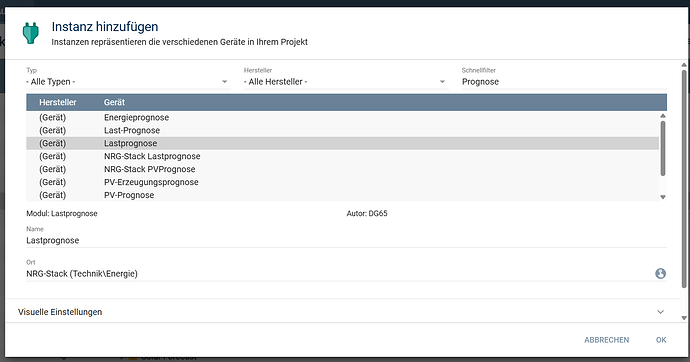The width and height of the screenshot is (690, 362).
Task: Sort by Hersteller column header
Action: (x=58, y=102)
